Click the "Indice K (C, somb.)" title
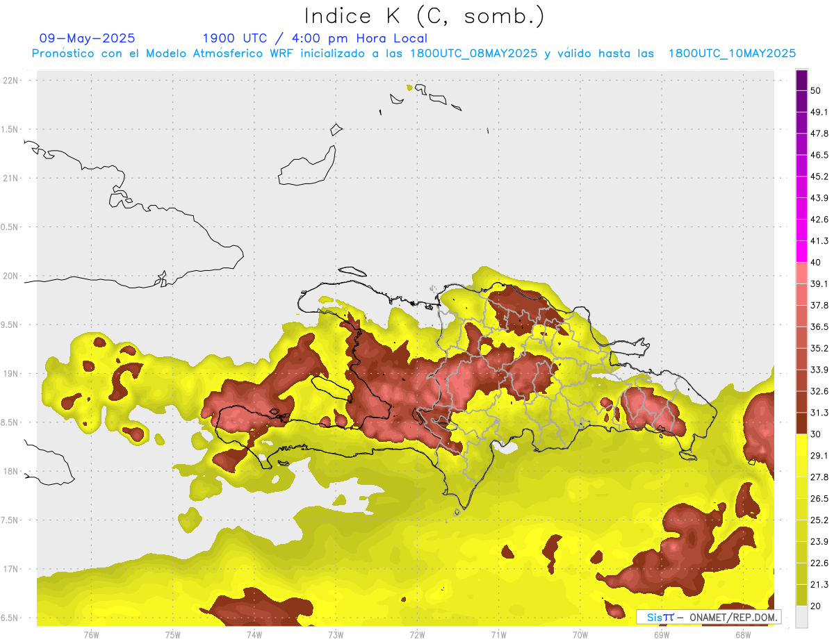 425,16
